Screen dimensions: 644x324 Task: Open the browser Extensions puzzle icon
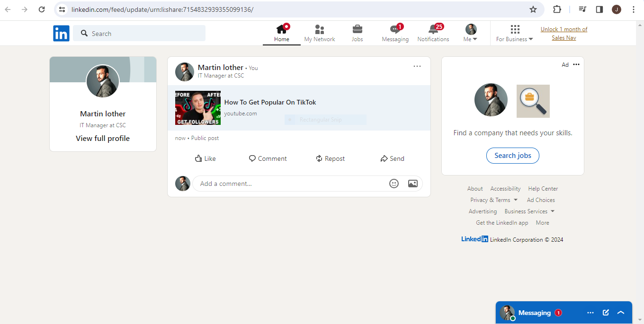point(557,9)
